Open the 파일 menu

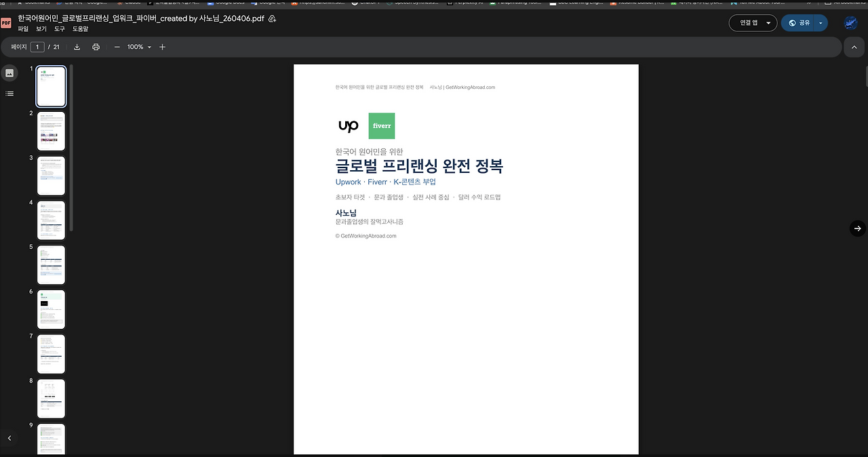point(23,29)
